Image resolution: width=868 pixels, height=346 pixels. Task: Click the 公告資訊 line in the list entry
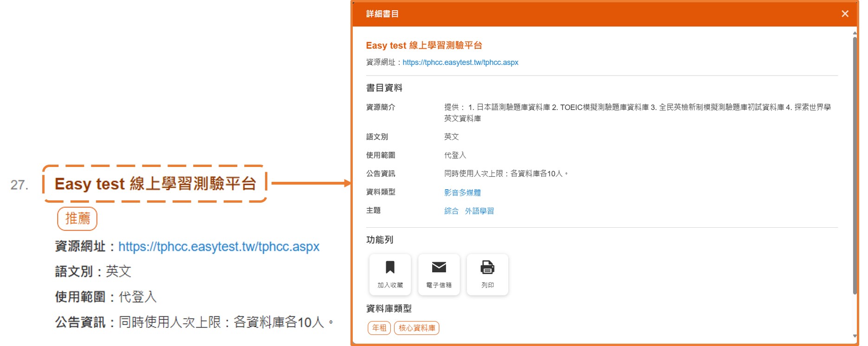[x=194, y=322]
